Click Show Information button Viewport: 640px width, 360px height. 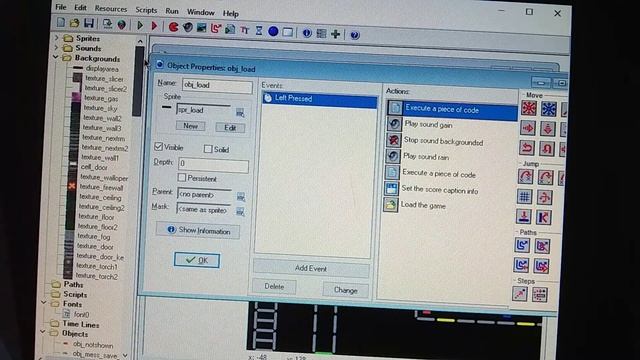(198, 231)
